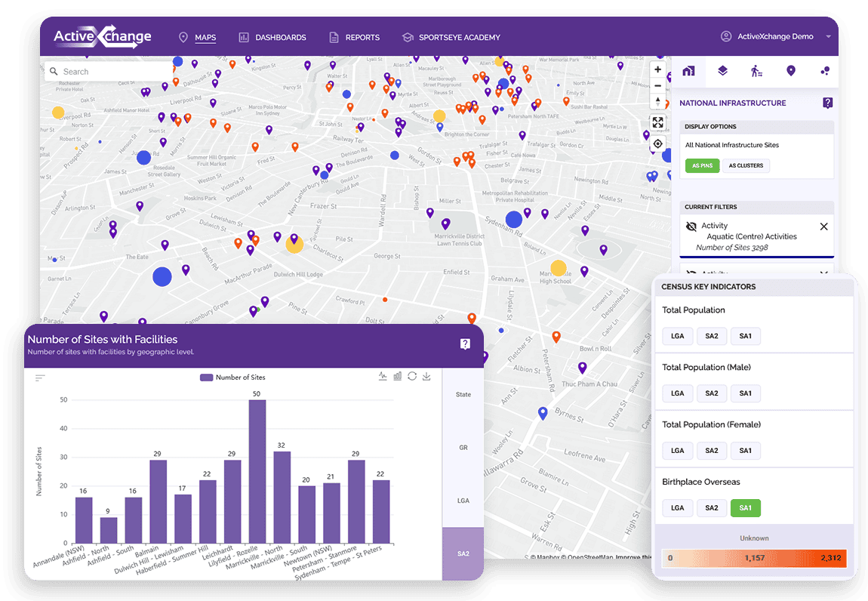Click yellow cluster near Marrickville High School
Viewport: 868px width, 601px height.
[559, 268]
